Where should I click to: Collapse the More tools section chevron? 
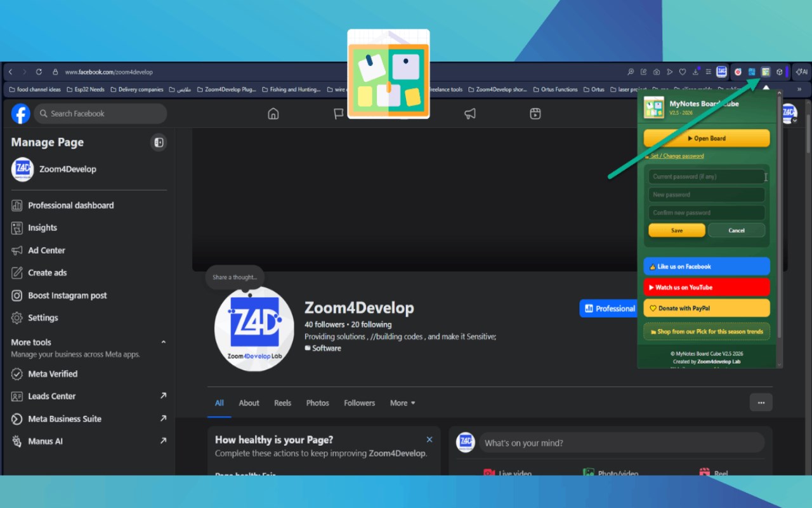[163, 342]
